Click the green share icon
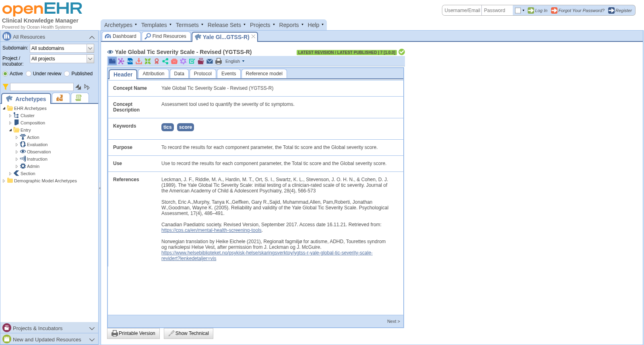 [x=165, y=61]
